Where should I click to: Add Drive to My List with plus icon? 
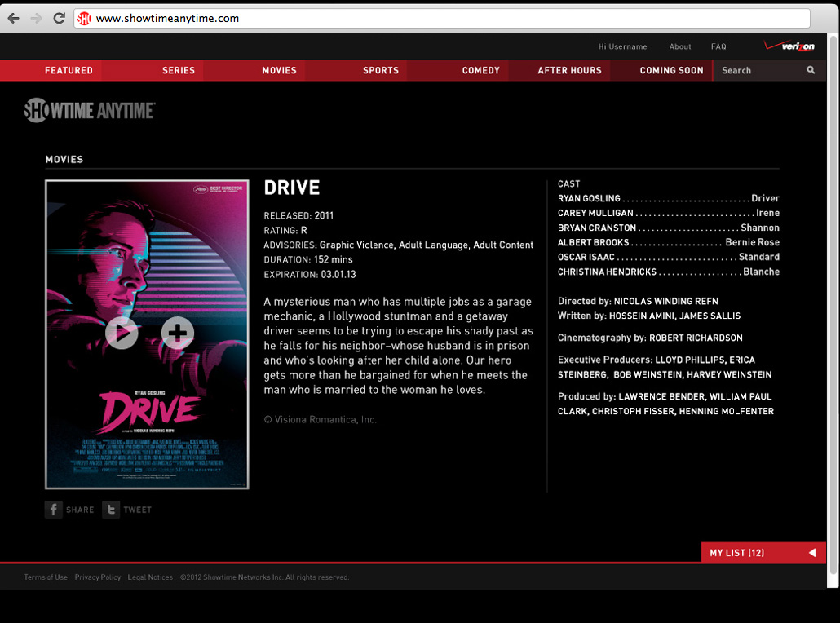(x=177, y=333)
